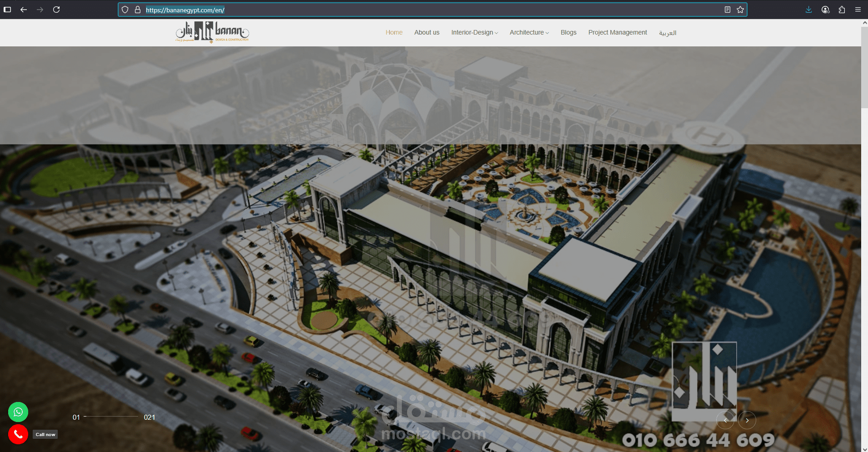This screenshot has height=452, width=868.
Task: Open the Blogs page
Action: click(x=569, y=32)
